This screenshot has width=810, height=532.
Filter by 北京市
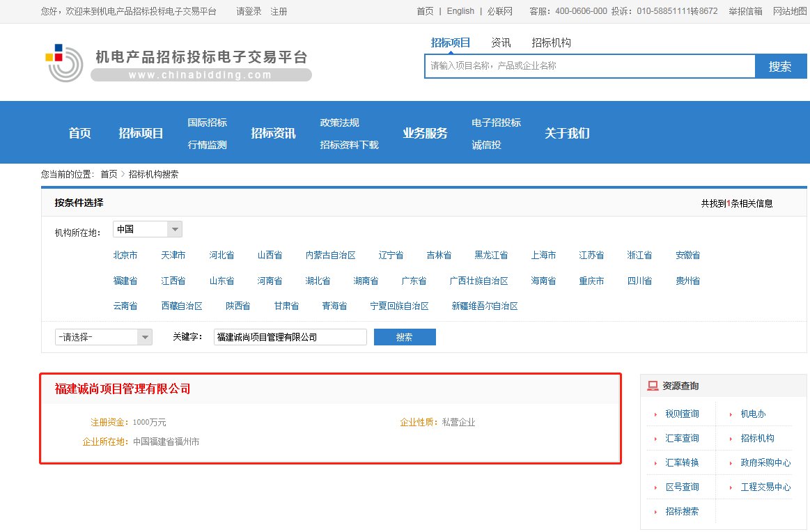pos(125,255)
